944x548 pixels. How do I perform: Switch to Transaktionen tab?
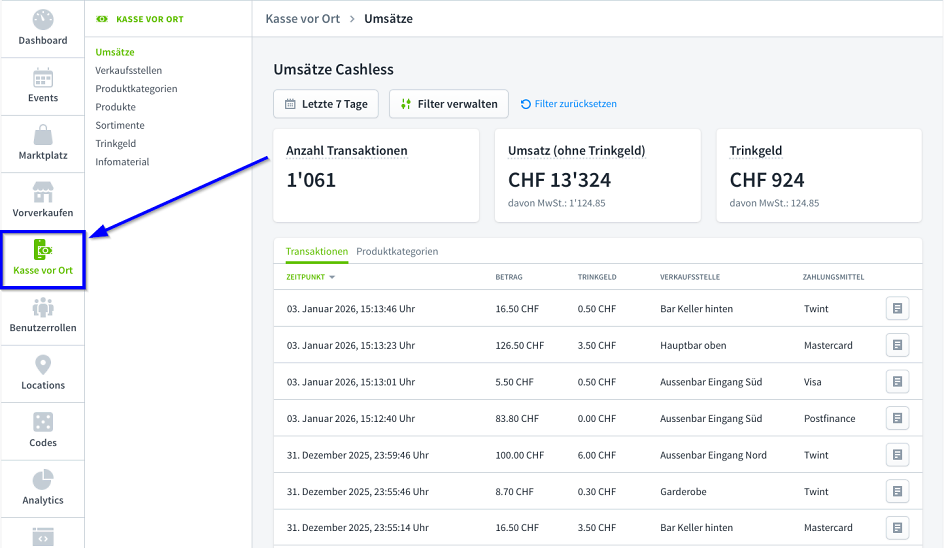(x=317, y=251)
